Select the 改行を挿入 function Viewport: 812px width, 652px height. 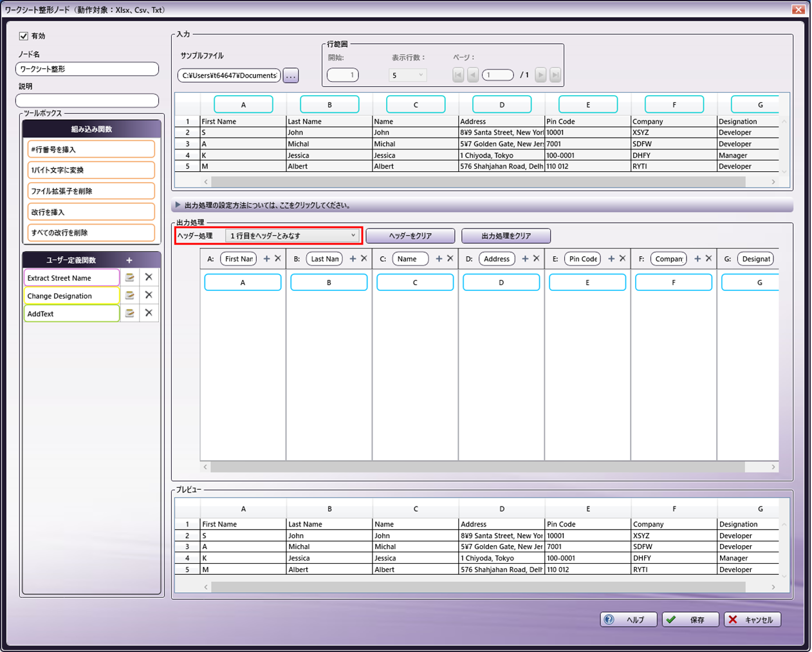[x=91, y=212]
